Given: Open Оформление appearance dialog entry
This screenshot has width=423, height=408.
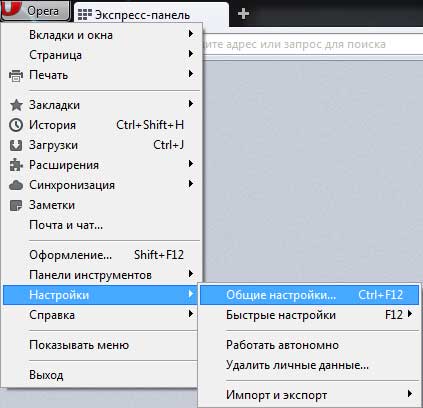Looking at the screenshot, I should (102, 255).
